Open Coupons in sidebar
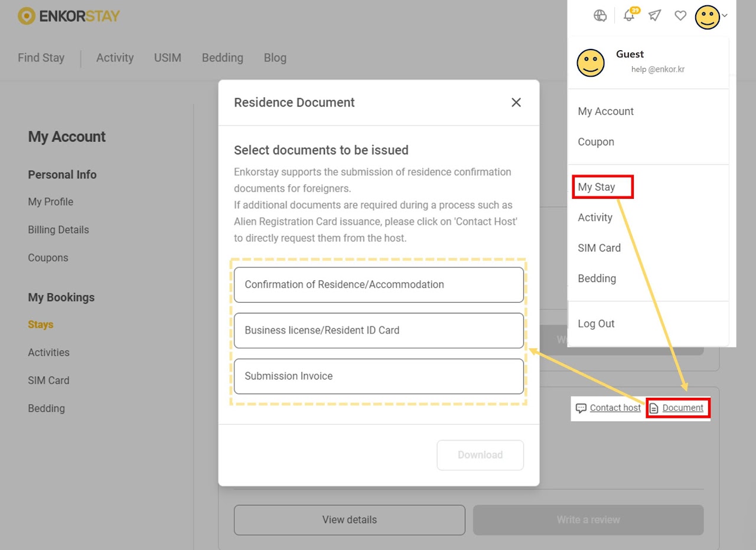This screenshot has height=550, width=756. click(48, 258)
